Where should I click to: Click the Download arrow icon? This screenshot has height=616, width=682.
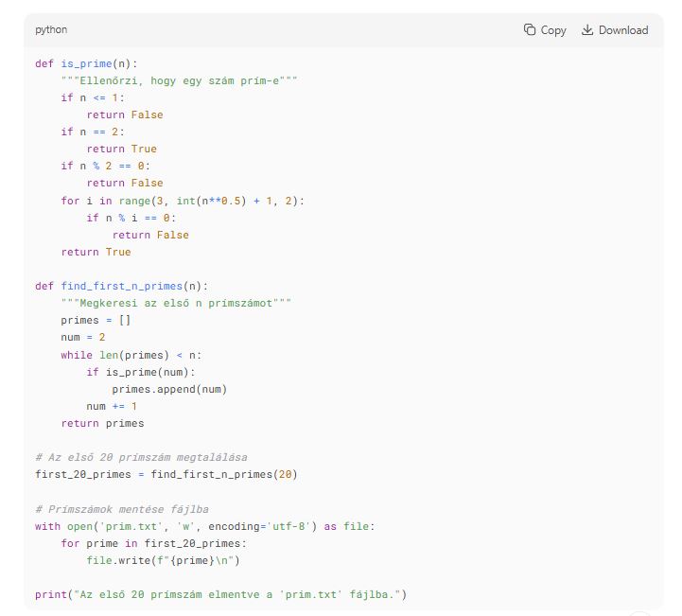587,30
